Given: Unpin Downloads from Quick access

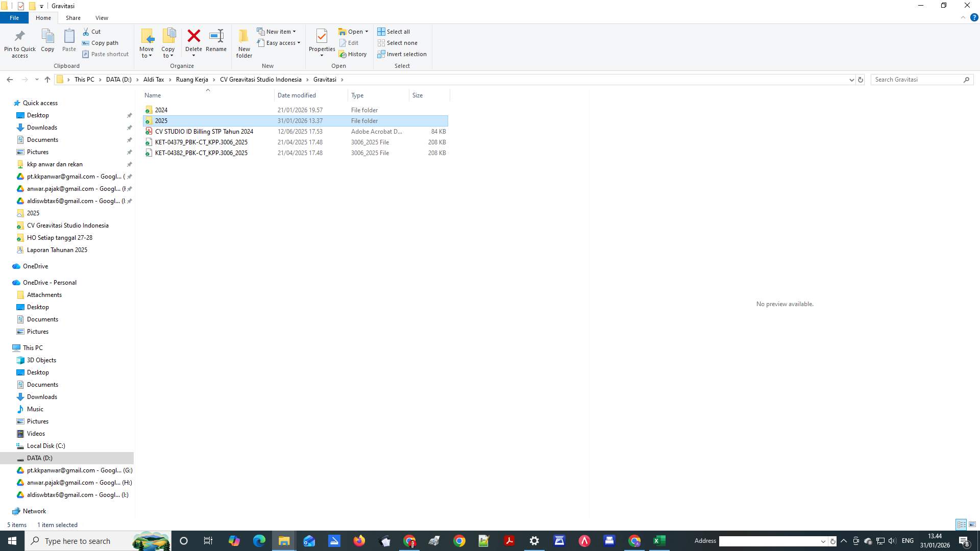Looking at the screenshot, I should (130, 128).
